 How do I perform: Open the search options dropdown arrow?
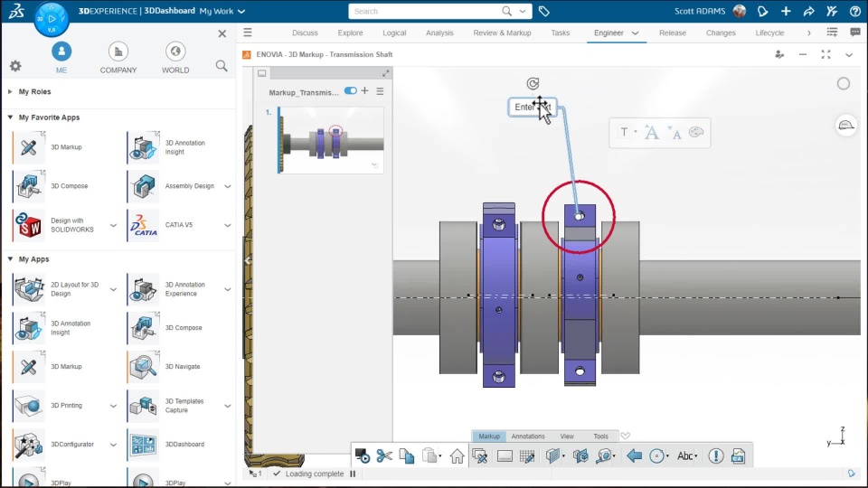(522, 11)
